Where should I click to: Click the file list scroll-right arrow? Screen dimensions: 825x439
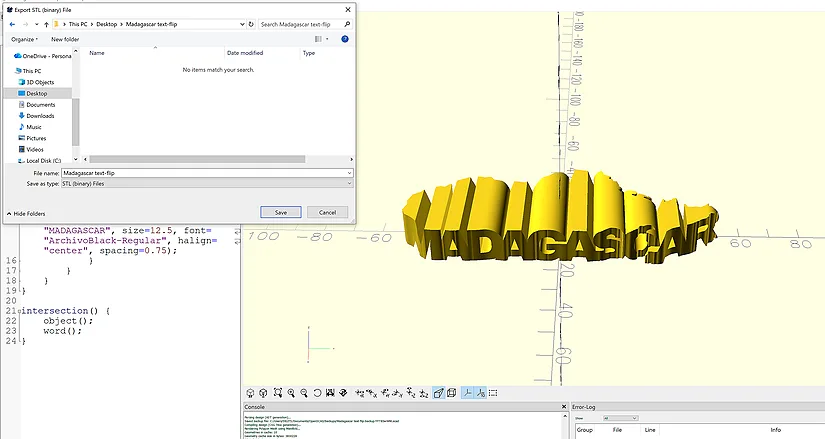351,159
